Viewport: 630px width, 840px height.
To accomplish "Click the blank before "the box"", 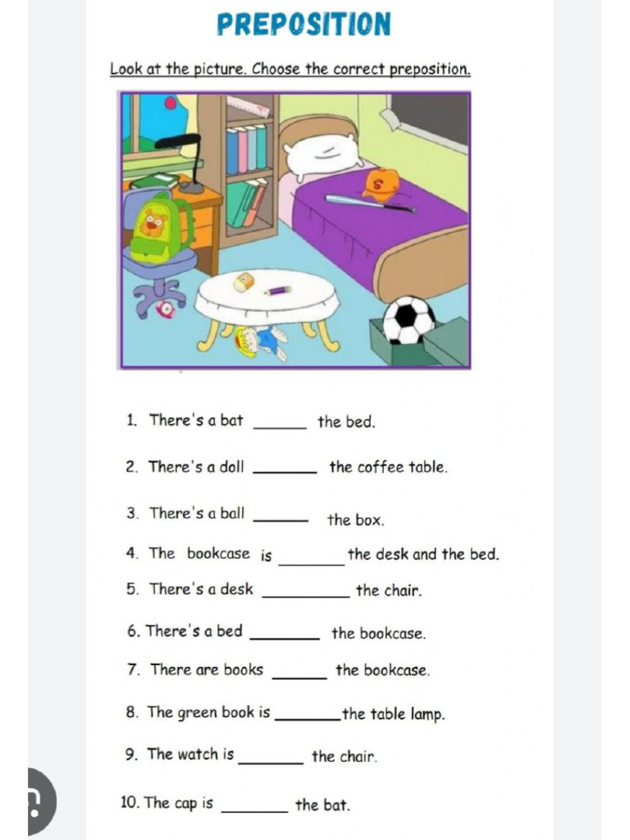I will 281,518.
